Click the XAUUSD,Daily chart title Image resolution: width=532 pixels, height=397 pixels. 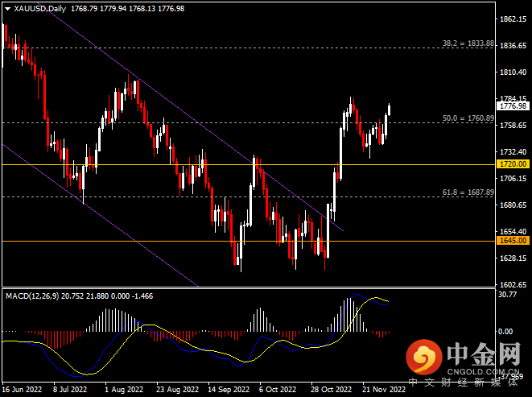(x=40, y=9)
